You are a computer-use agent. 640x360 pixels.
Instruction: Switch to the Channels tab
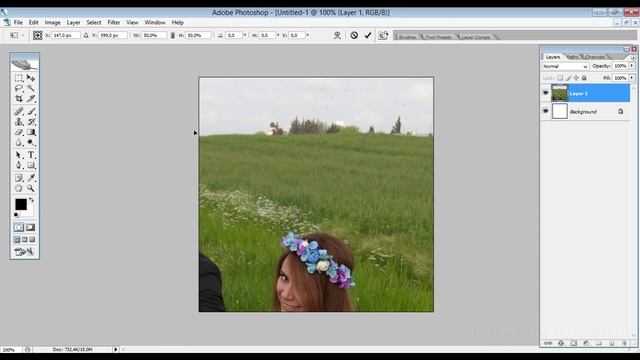(595, 57)
